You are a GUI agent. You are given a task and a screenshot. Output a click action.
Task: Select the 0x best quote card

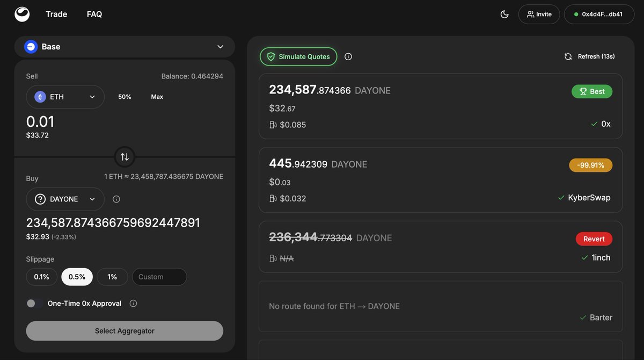[441, 106]
